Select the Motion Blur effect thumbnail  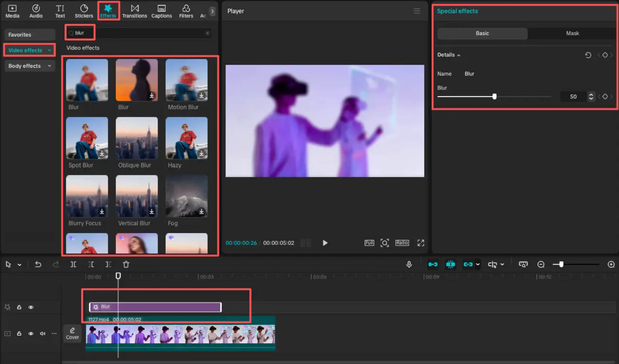pos(186,80)
